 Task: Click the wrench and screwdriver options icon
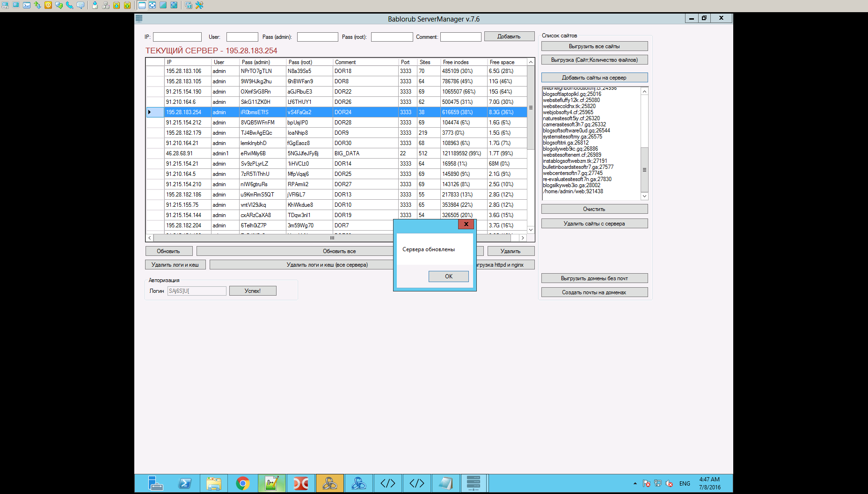199,5
